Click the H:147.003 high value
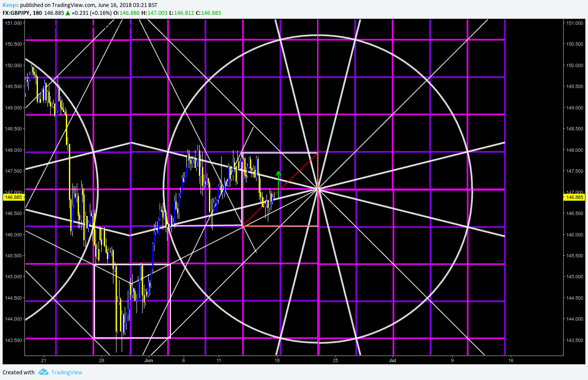 click(155, 13)
